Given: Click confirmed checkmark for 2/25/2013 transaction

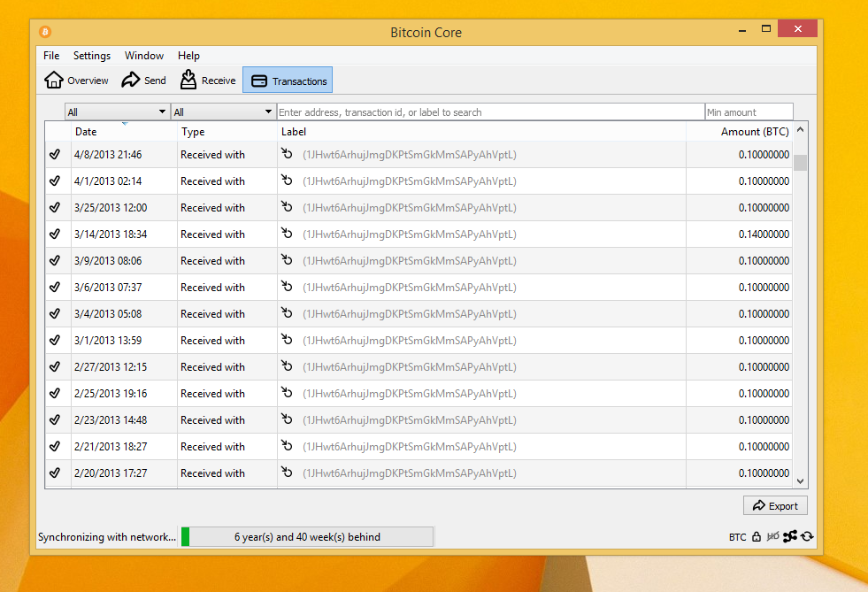Looking at the screenshot, I should point(55,393).
